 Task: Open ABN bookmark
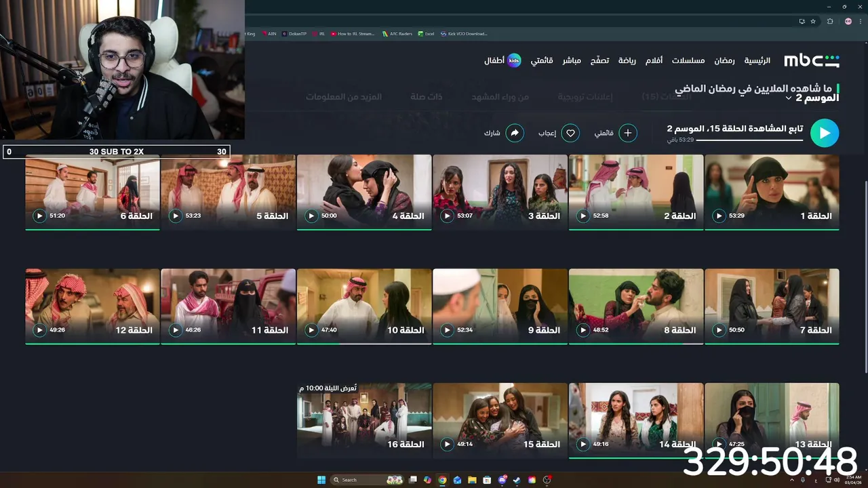click(x=269, y=33)
